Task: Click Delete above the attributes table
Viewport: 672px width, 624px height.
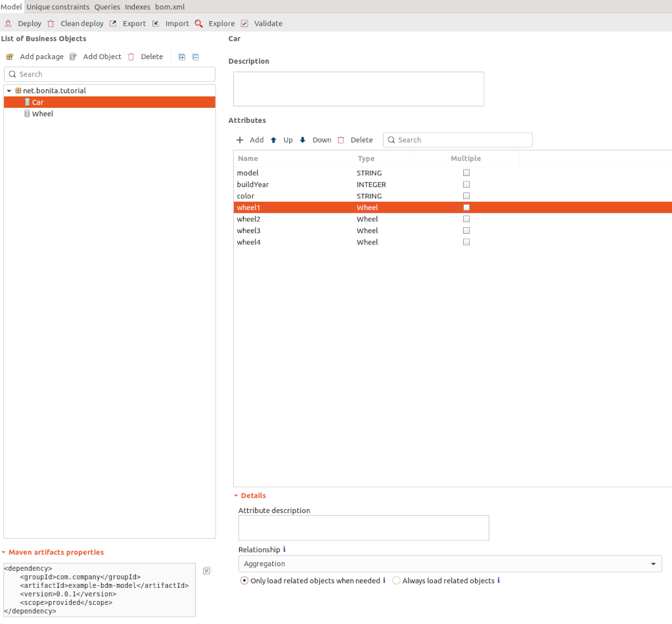Action: [355, 140]
